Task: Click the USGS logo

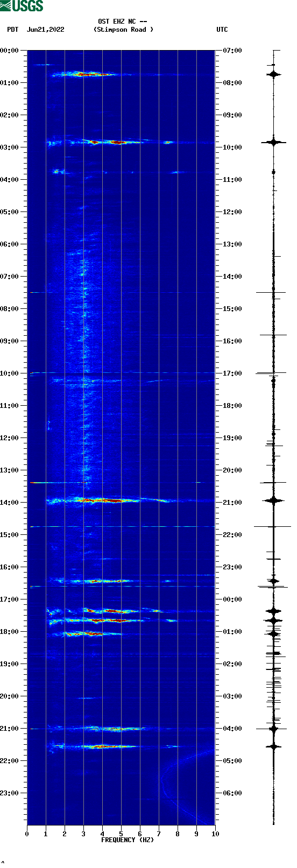Action: [22, 6]
